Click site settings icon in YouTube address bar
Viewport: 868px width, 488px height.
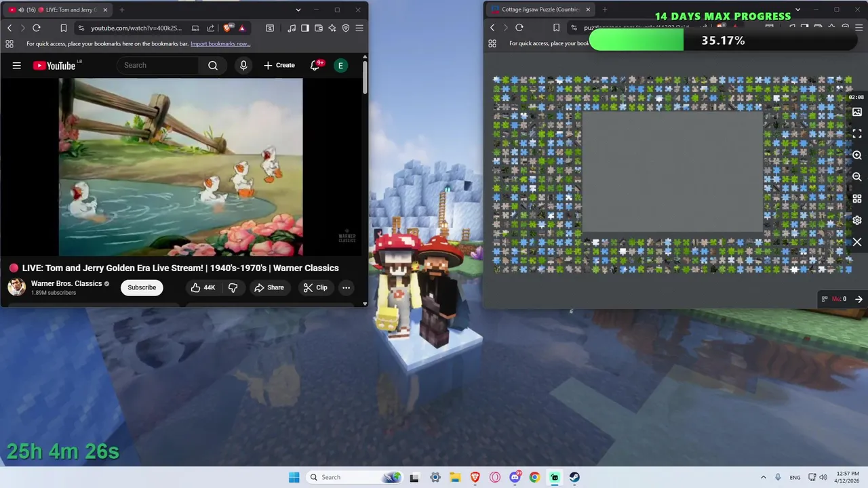point(81,28)
